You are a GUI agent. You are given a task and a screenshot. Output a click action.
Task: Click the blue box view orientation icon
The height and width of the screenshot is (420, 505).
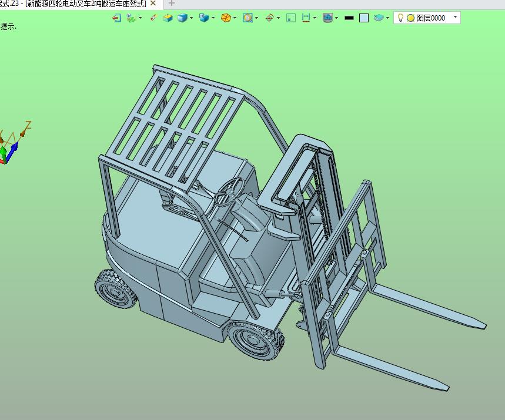pos(204,18)
